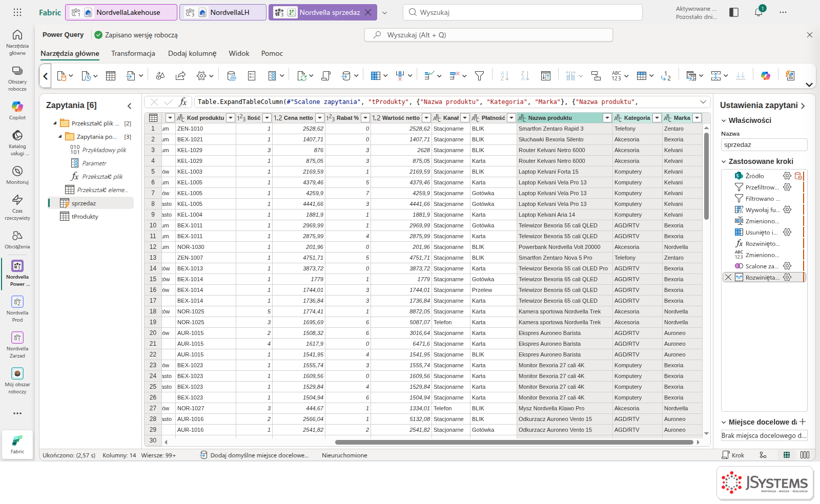Switch to the NordvellaLakehouse tab

click(x=121, y=12)
